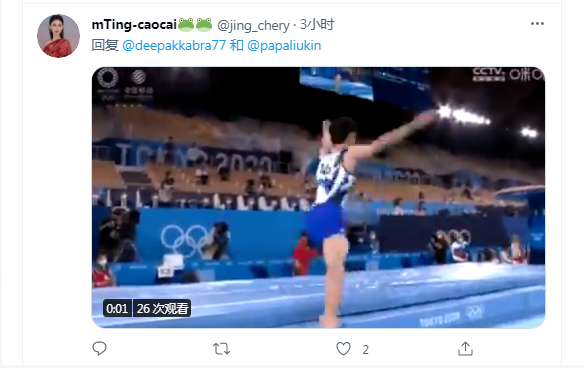Open the @papaliukin mention

point(284,45)
